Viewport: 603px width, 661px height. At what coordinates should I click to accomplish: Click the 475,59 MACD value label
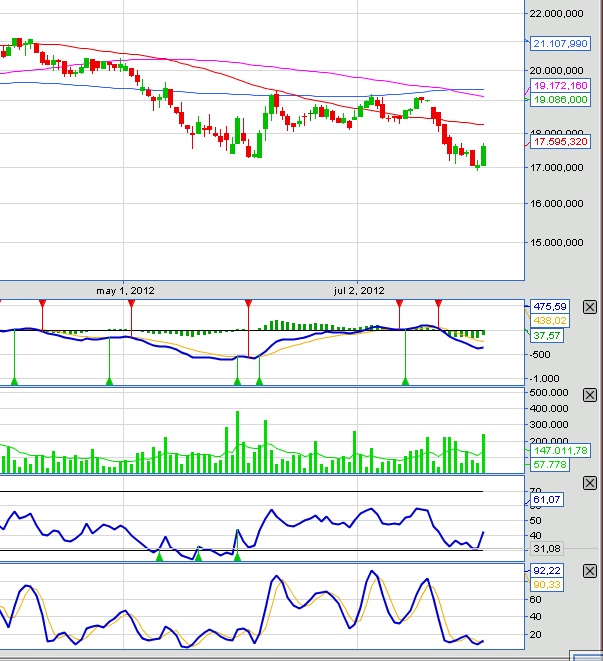point(551,306)
